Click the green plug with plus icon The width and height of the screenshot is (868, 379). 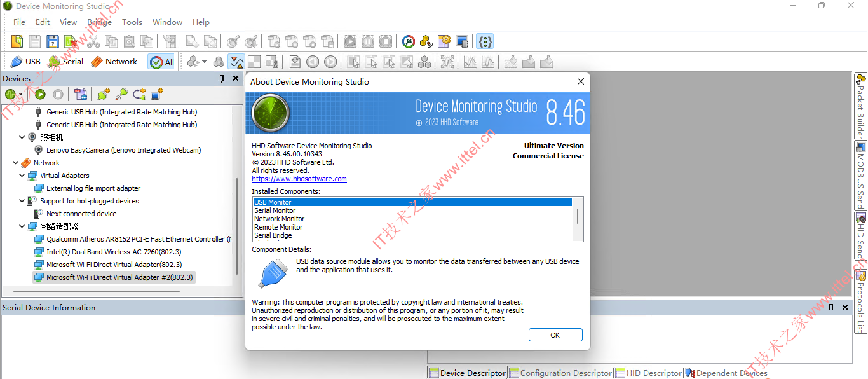104,94
